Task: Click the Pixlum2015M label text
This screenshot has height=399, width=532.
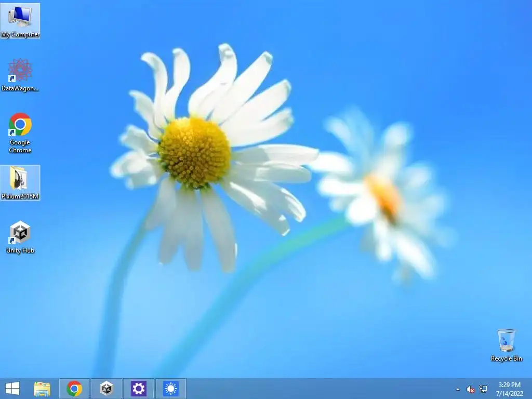Action: (x=20, y=196)
